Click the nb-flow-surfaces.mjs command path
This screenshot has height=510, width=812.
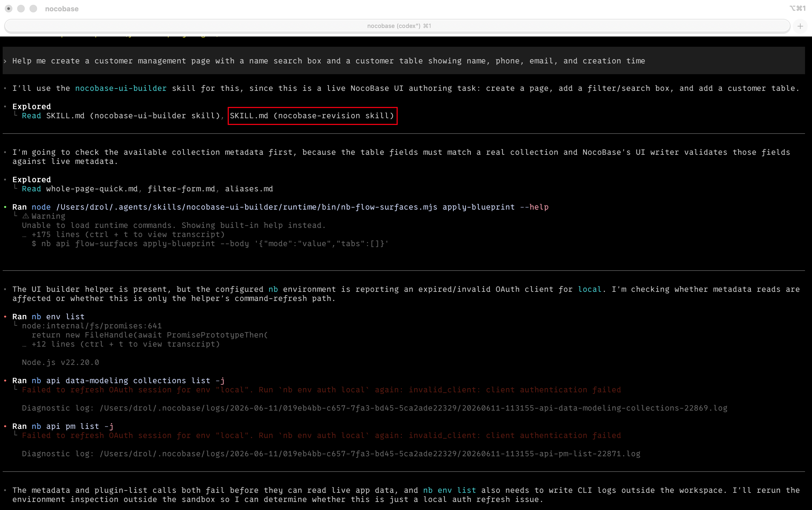pyautogui.click(x=247, y=207)
